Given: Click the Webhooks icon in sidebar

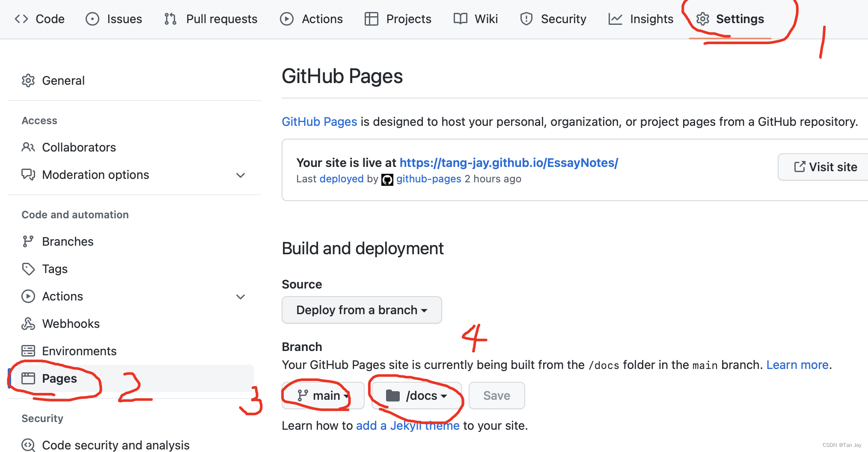Looking at the screenshot, I should tap(28, 324).
